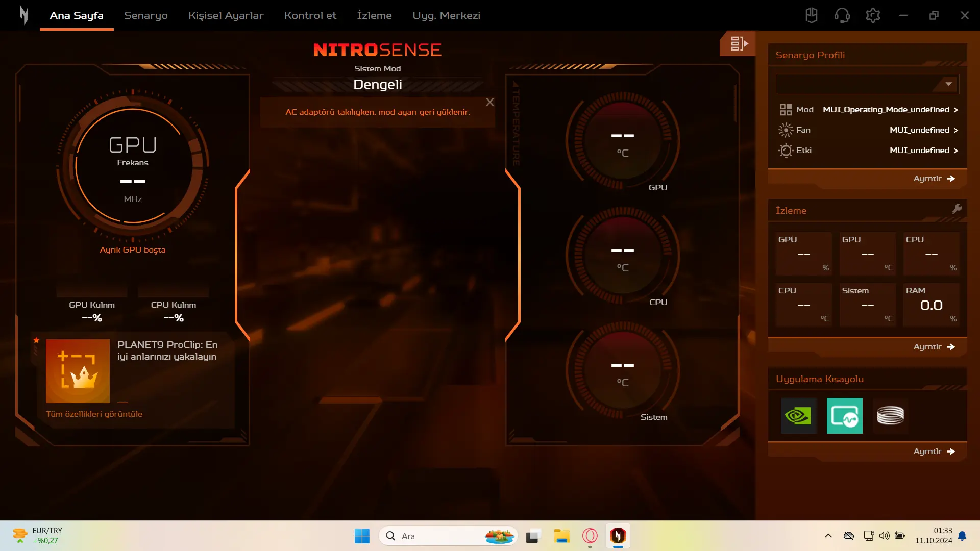Open the İzleme wrench settings icon
Screen dimensions: 980x551
957,209
